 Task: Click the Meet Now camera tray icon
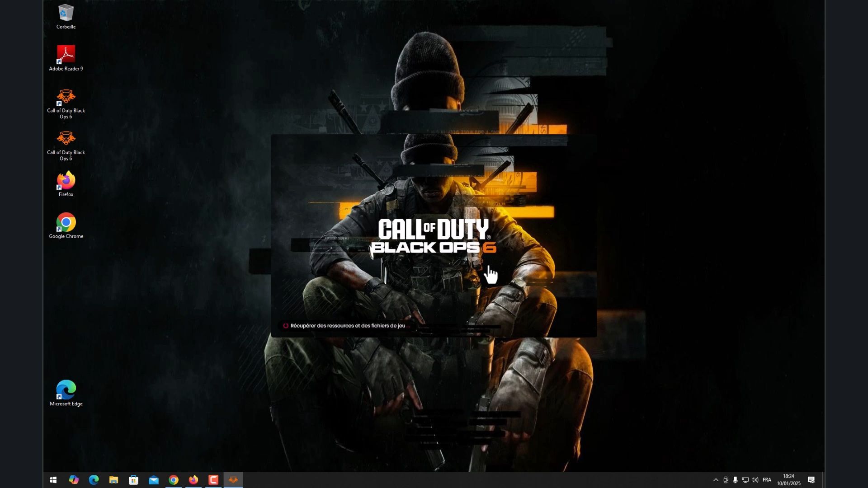726,480
